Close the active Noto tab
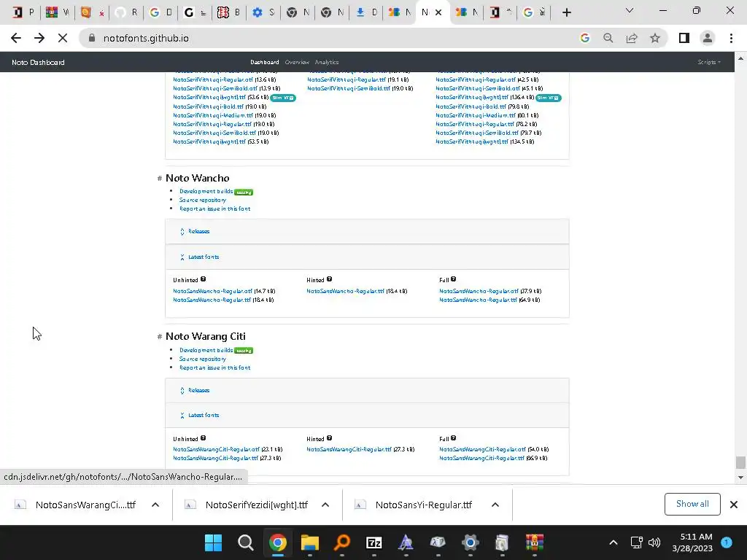Image resolution: width=747 pixels, height=560 pixels. click(x=438, y=12)
